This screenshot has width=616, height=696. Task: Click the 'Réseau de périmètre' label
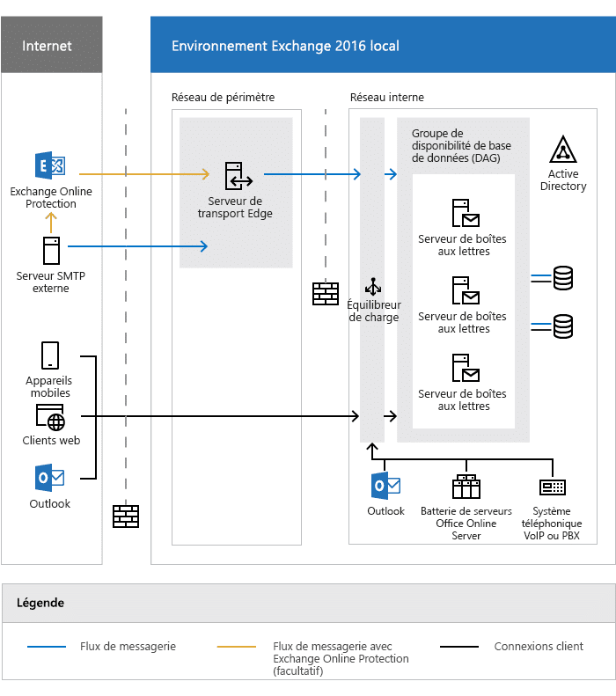223,97
